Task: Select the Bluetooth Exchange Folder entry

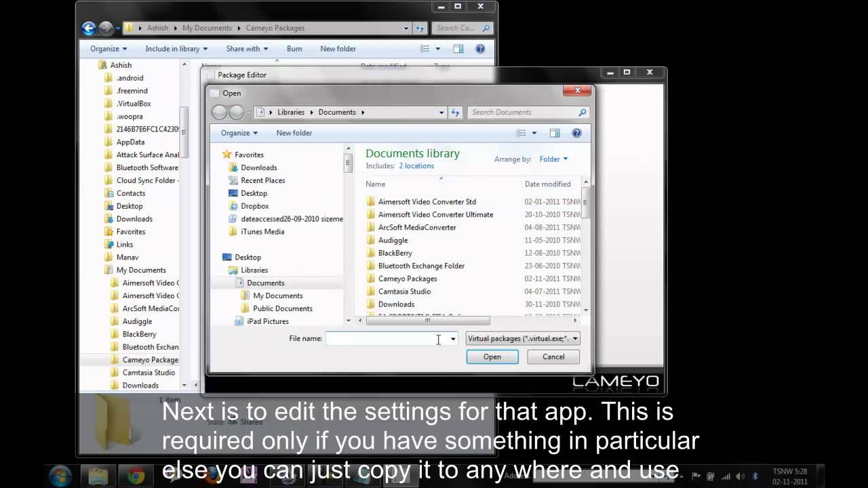Action: click(421, 266)
